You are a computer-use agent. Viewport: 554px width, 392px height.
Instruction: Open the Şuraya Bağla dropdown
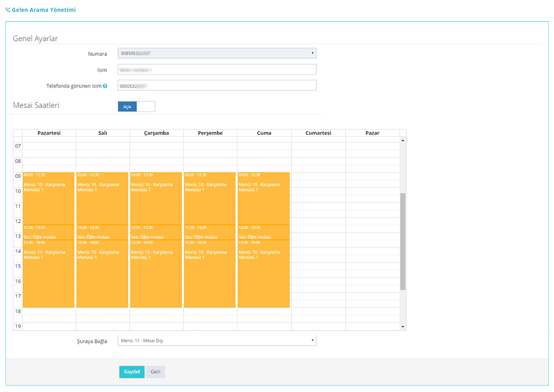click(x=217, y=341)
